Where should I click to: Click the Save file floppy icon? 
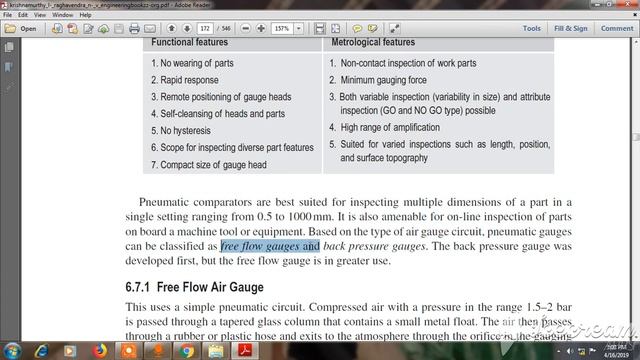click(x=119, y=29)
